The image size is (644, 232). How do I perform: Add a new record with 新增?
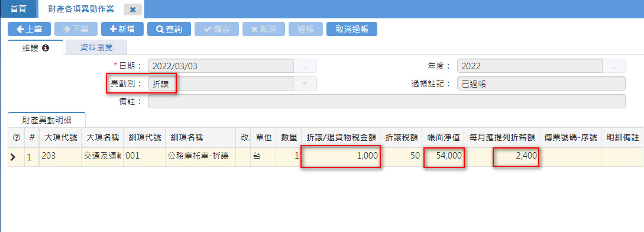pyautogui.click(x=122, y=29)
